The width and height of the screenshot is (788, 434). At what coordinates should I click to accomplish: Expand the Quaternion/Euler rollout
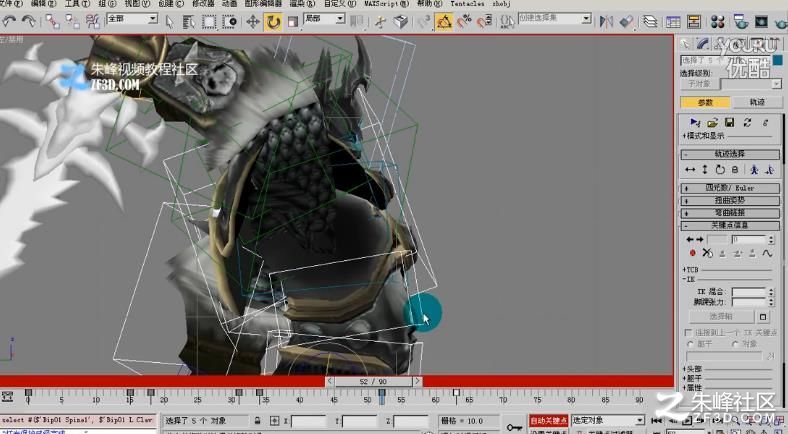(730, 188)
